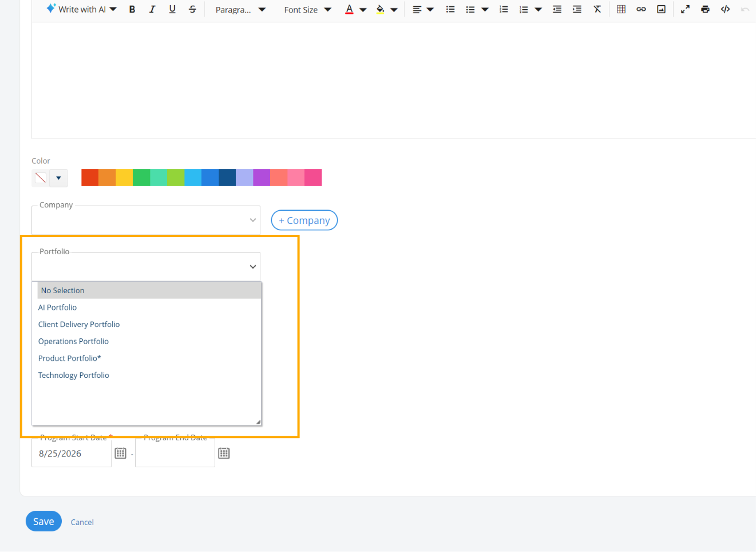Toggle strikethrough formatting
The width and height of the screenshot is (756, 552).
coord(192,9)
